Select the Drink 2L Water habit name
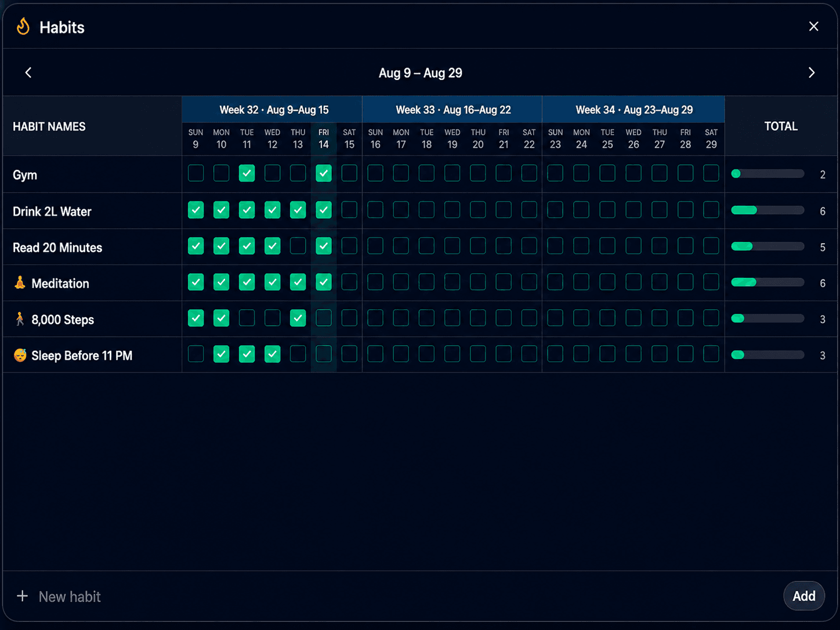840x630 pixels. coord(52,211)
